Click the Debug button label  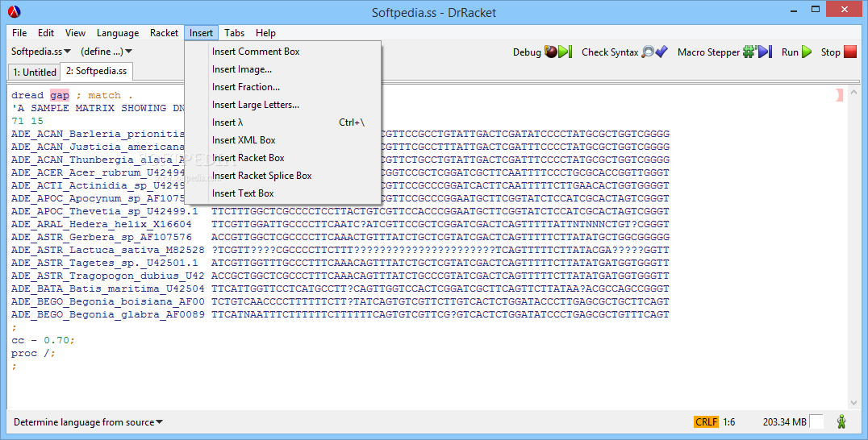pos(527,52)
